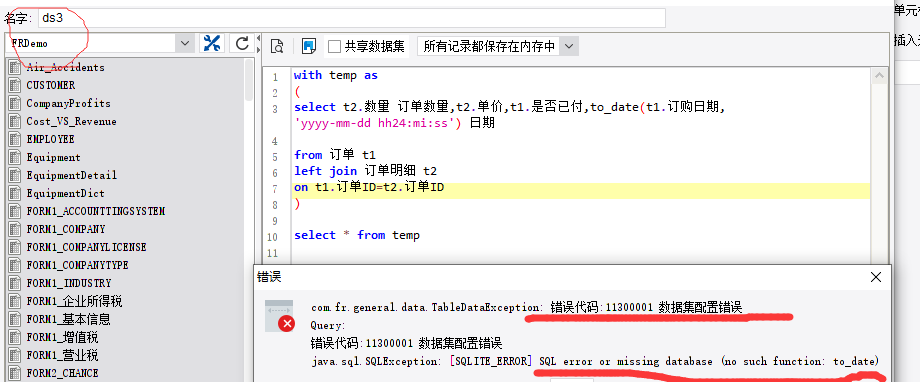Screen dimensions: 920x382
Task: Click the save dataset icon beside preview
Action: 309,46
